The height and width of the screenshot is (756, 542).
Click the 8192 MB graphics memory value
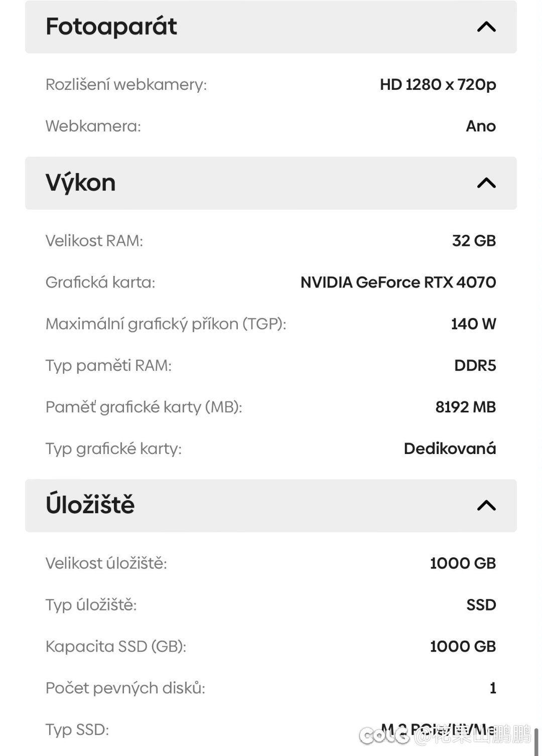465,407
